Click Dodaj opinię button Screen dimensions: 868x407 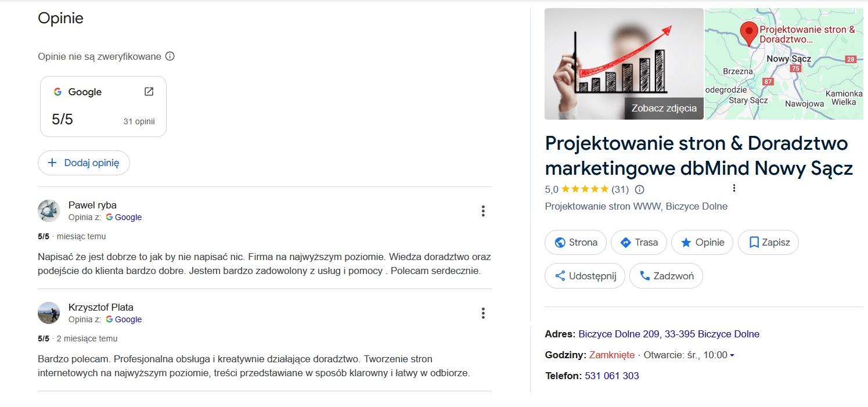[x=84, y=163]
